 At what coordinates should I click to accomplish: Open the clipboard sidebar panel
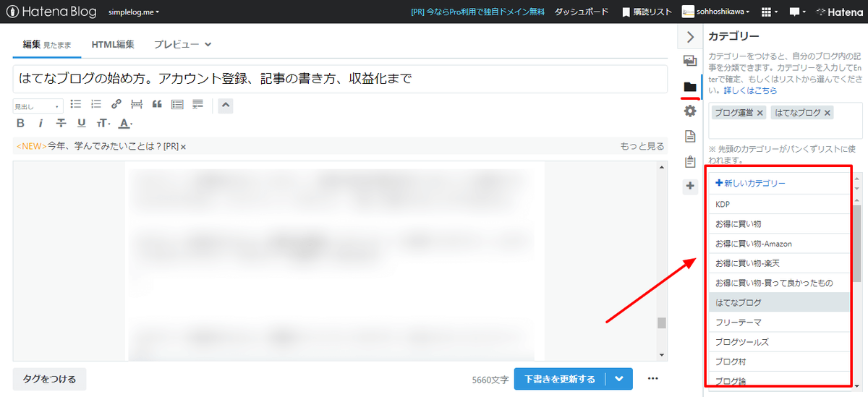click(690, 161)
